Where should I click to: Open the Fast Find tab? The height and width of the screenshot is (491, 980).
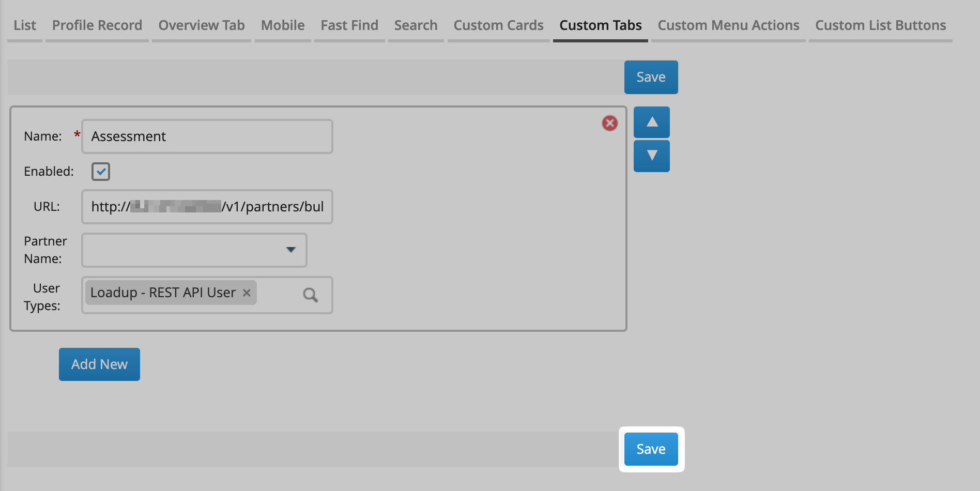[349, 25]
